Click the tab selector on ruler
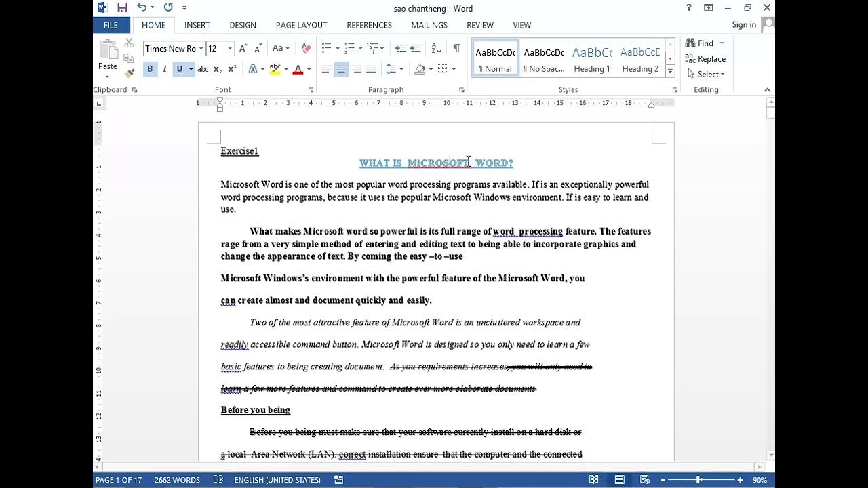The width and height of the screenshot is (868, 488). click(99, 104)
